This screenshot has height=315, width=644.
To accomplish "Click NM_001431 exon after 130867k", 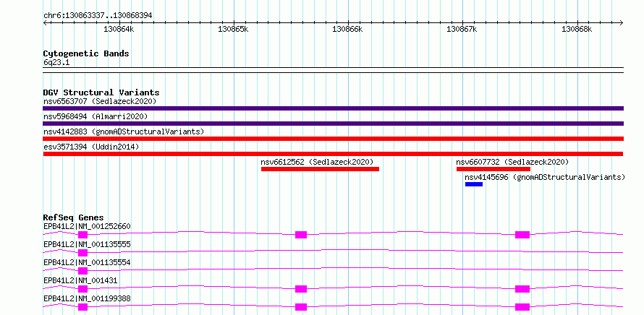I will tap(522, 289).
